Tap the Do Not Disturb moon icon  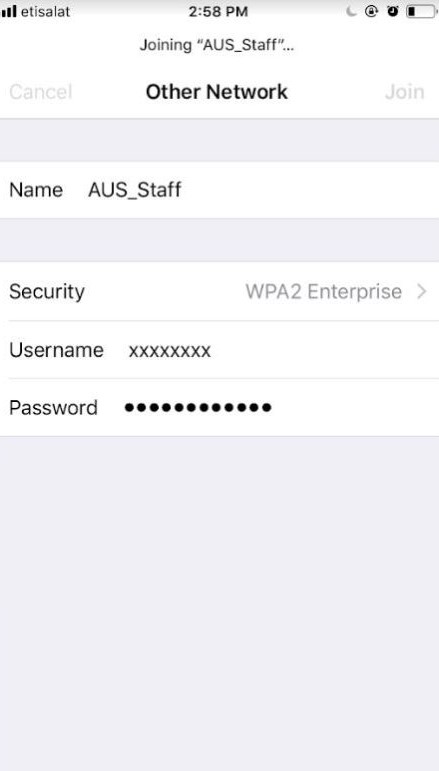tap(351, 11)
